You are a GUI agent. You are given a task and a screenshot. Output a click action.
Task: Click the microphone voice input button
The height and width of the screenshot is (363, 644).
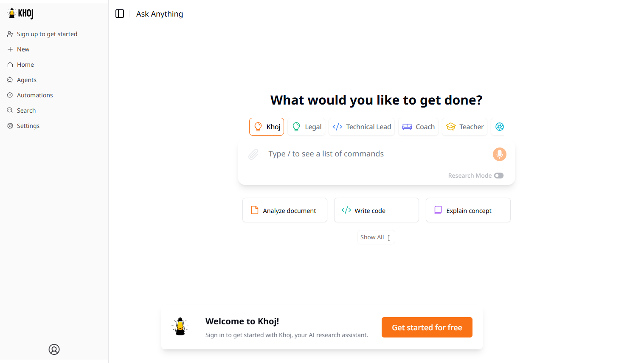(499, 154)
